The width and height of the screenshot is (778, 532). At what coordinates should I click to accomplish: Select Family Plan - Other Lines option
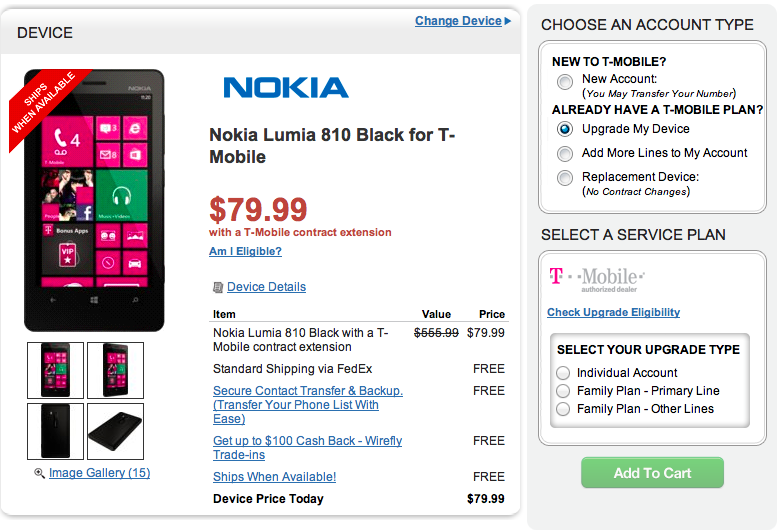[x=564, y=409]
